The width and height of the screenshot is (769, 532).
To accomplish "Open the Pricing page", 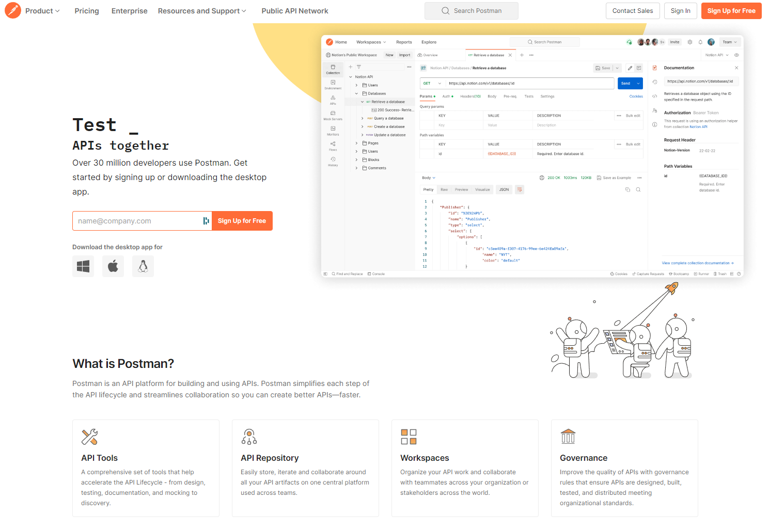I will 87,11.
